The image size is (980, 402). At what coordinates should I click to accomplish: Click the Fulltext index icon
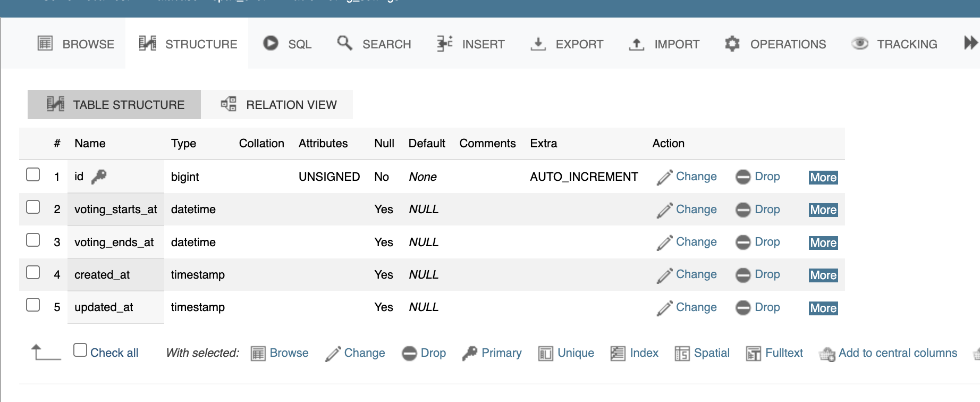pos(753,354)
